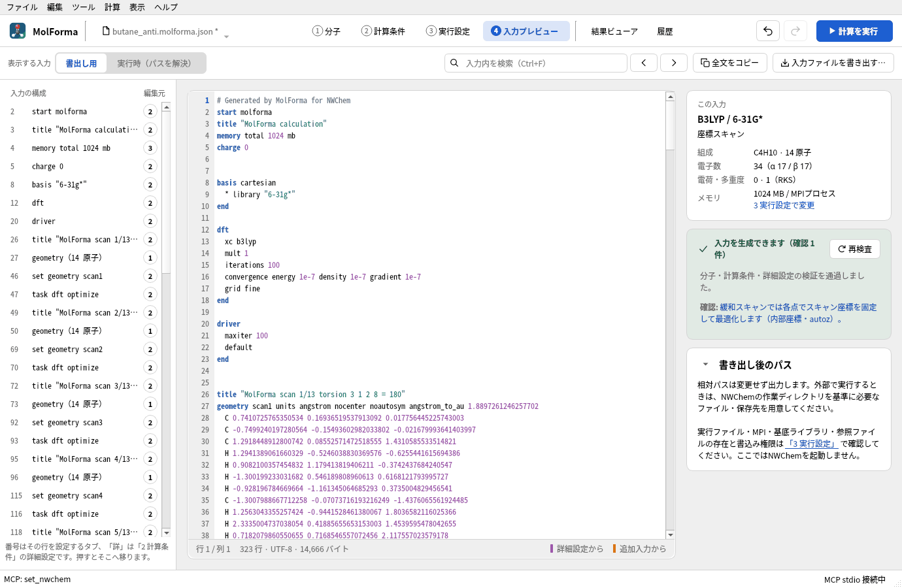Switch to the 分子 step tab

[326, 31]
